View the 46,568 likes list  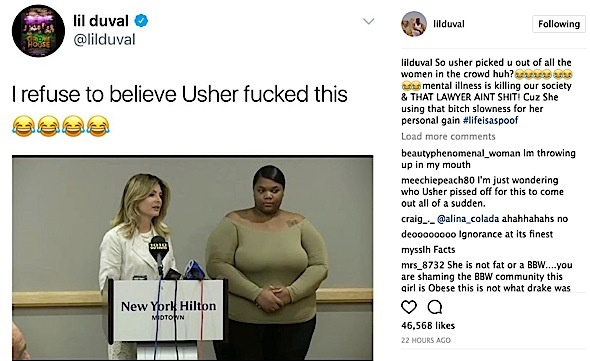coord(428,326)
